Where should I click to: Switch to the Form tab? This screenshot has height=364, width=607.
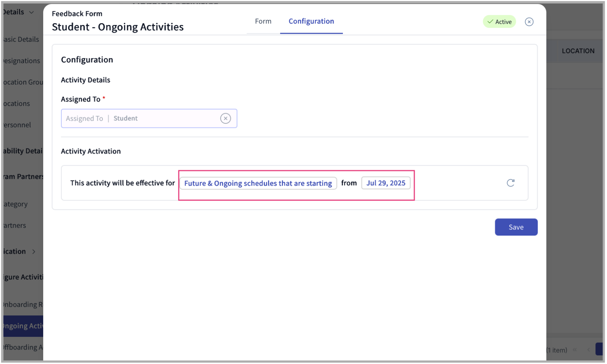pyautogui.click(x=263, y=21)
